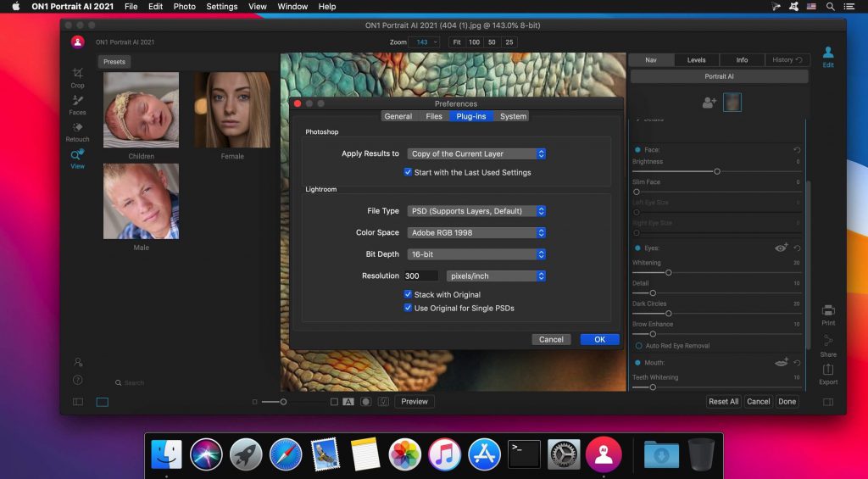
Task: Select the Faces tool
Action: pyautogui.click(x=77, y=104)
